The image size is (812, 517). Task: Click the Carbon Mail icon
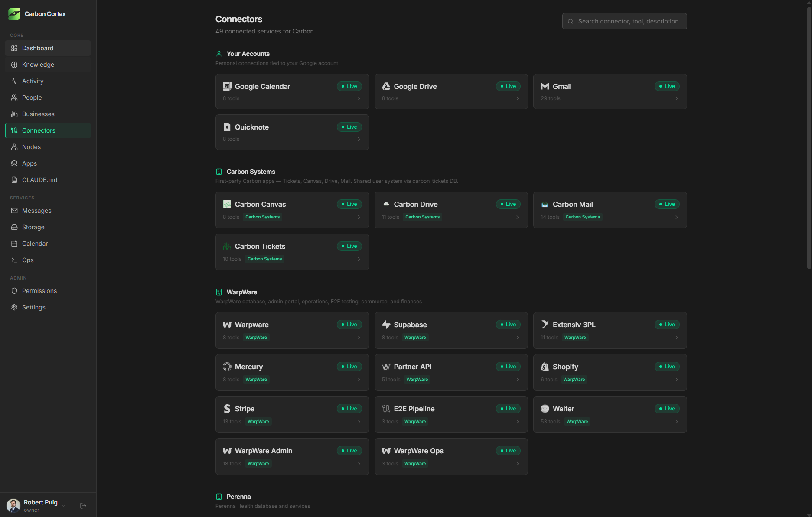[x=545, y=204]
